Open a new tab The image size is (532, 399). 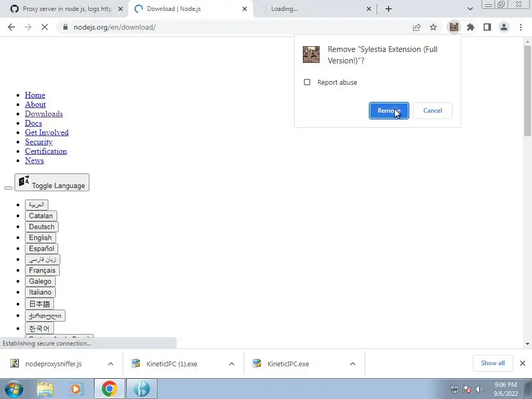[x=389, y=9]
